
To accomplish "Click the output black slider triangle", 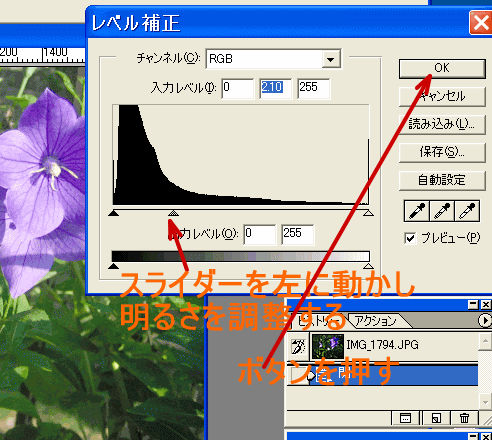I will coord(114,266).
